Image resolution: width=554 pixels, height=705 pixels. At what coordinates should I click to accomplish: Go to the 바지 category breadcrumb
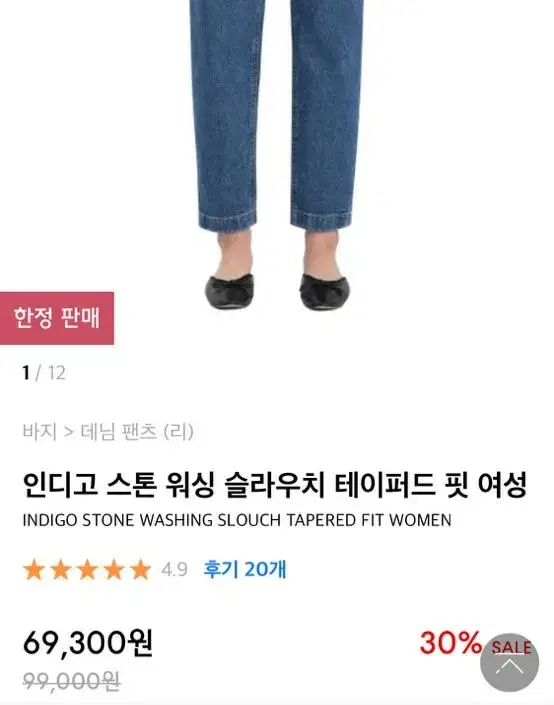pos(40,432)
